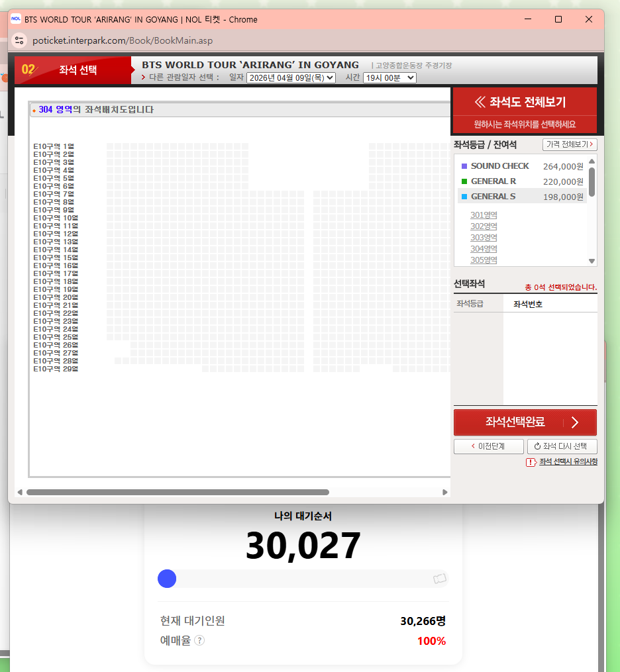This screenshot has height=672, width=620.
Task: Reset selection with 좌석 다시 선택
Action: (x=562, y=446)
